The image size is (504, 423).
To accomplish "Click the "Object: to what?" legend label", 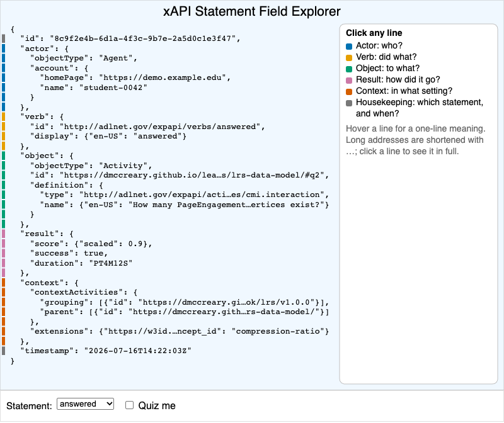I will 387,68.
